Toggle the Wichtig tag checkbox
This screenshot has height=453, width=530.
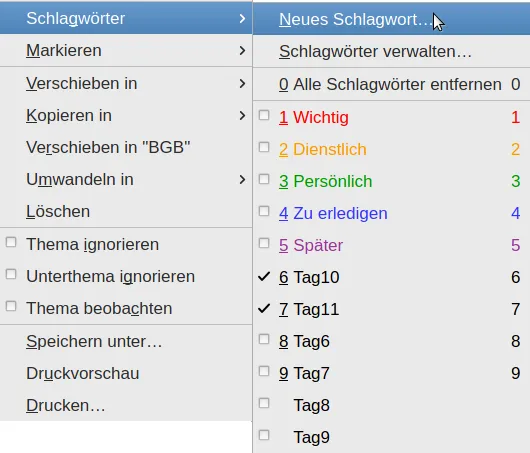(x=264, y=115)
